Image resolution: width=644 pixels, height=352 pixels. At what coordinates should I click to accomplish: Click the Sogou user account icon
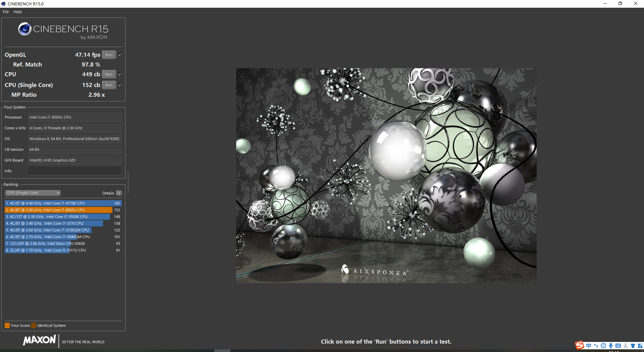[626, 346]
